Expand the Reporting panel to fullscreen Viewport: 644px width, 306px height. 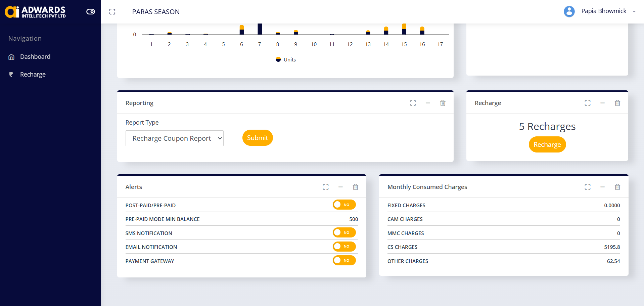click(x=413, y=103)
